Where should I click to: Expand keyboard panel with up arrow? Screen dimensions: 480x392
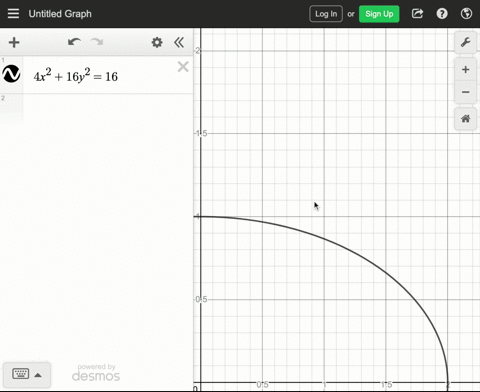pyautogui.click(x=38, y=375)
